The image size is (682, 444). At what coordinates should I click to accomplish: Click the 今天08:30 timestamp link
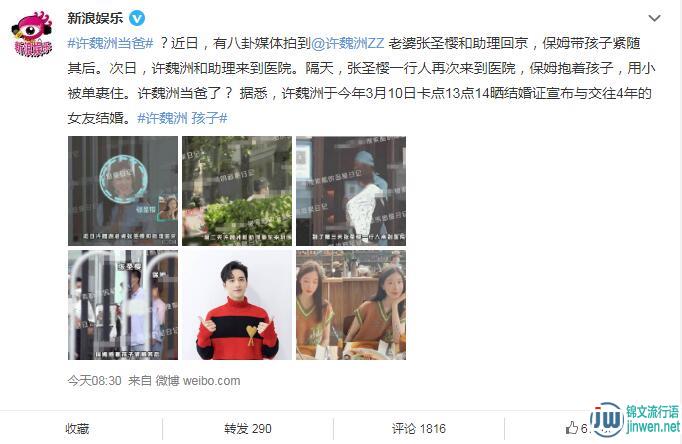(x=94, y=381)
